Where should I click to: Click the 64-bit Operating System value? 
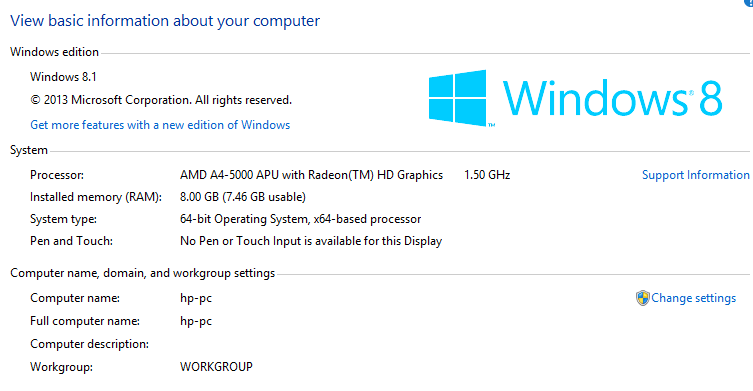click(300, 219)
